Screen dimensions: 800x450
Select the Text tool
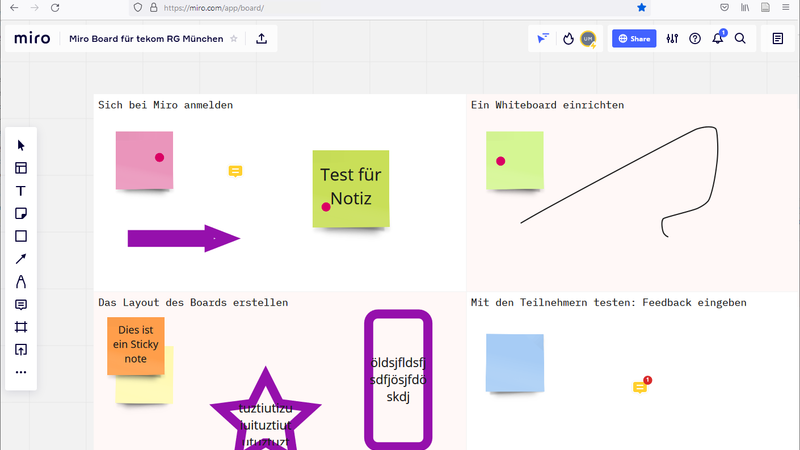coord(21,191)
